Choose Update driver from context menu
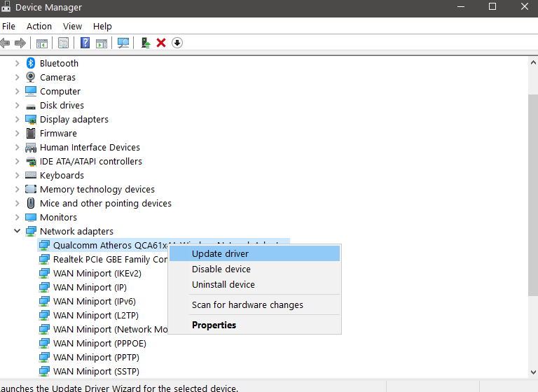This screenshot has height=392, width=538. [220, 253]
